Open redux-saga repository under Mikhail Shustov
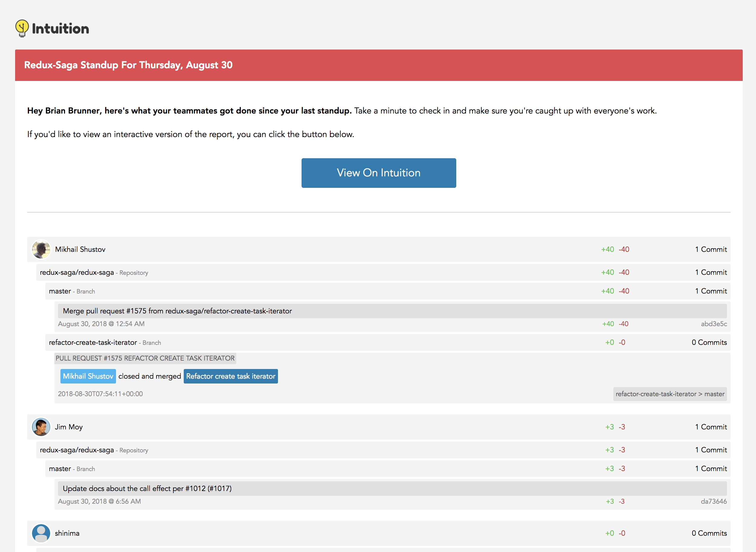The height and width of the screenshot is (552, 756). click(x=77, y=272)
